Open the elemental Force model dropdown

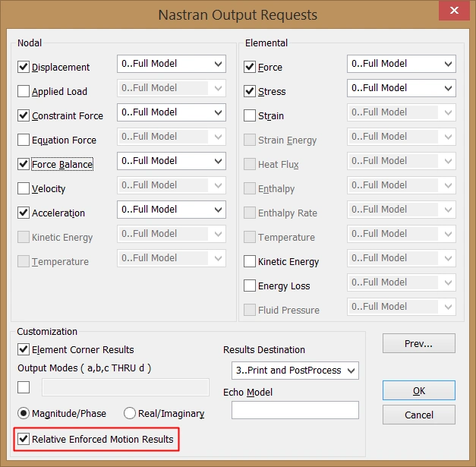[x=402, y=64]
